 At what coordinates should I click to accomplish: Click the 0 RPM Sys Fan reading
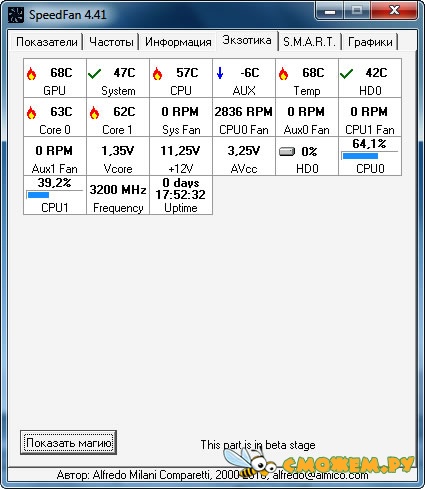click(x=180, y=112)
